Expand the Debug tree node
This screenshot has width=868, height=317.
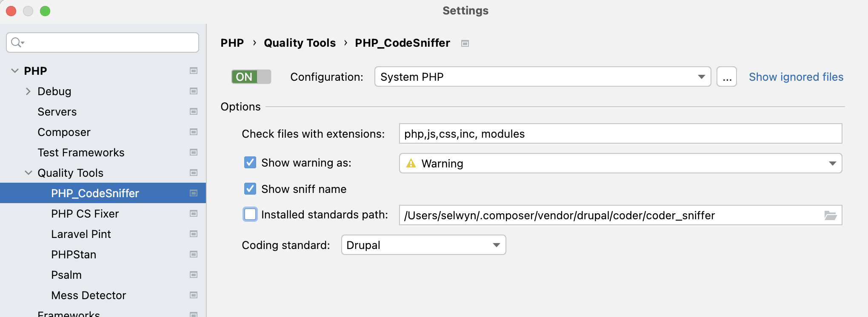click(x=28, y=91)
